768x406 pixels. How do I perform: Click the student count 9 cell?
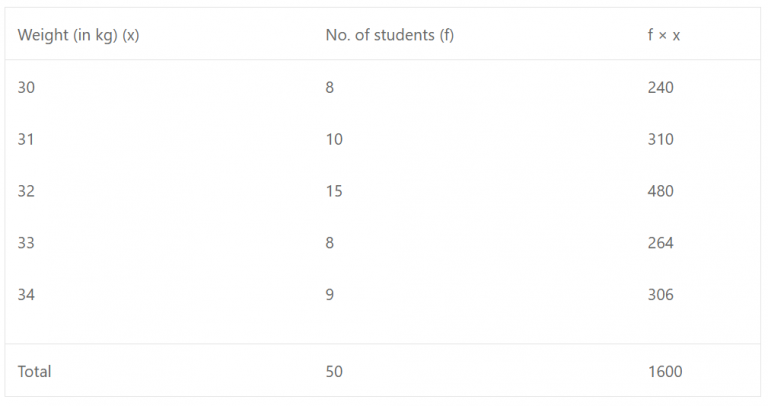pos(330,295)
